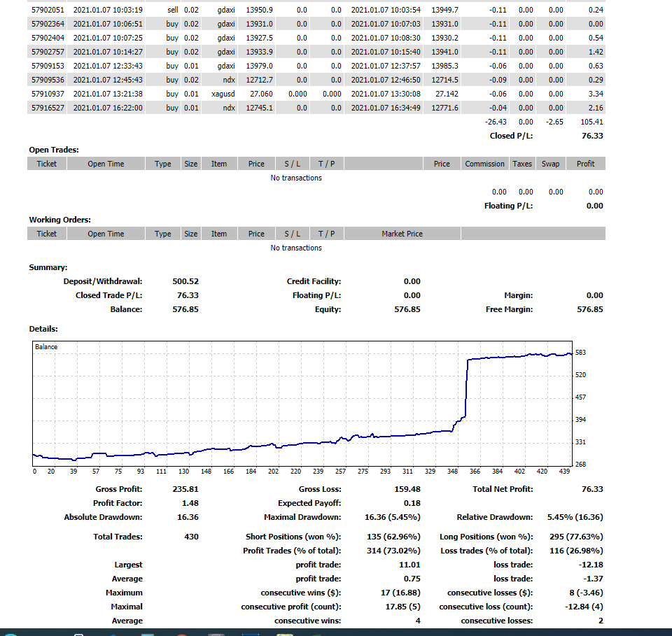The width and height of the screenshot is (672, 636).
Task: Click the Balance legend label on the chart
Action: point(46,347)
